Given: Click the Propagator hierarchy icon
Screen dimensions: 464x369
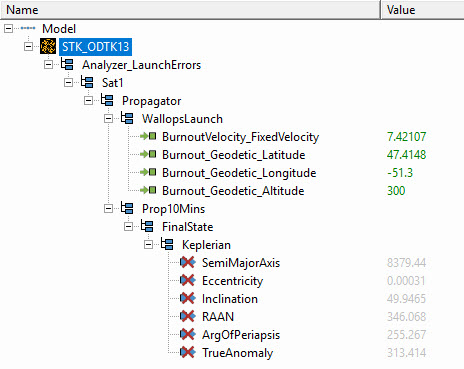Looking at the screenshot, I should pyautogui.click(x=107, y=100).
